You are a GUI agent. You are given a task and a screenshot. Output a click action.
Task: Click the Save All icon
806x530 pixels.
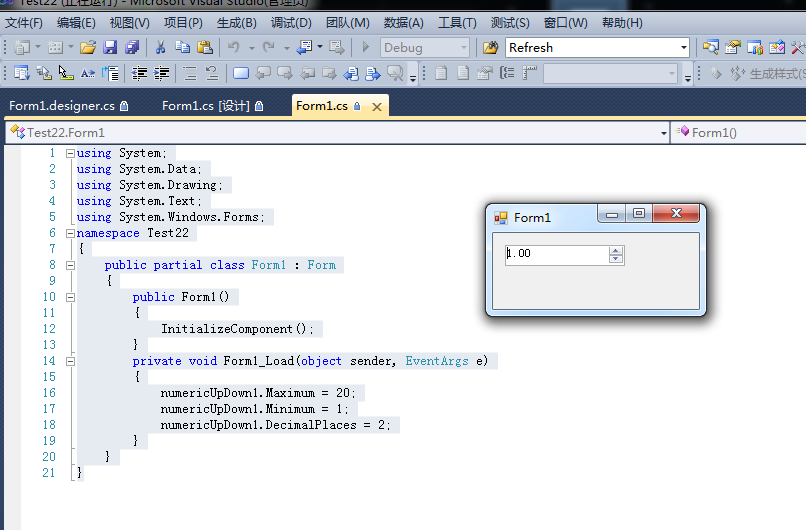tap(132, 48)
